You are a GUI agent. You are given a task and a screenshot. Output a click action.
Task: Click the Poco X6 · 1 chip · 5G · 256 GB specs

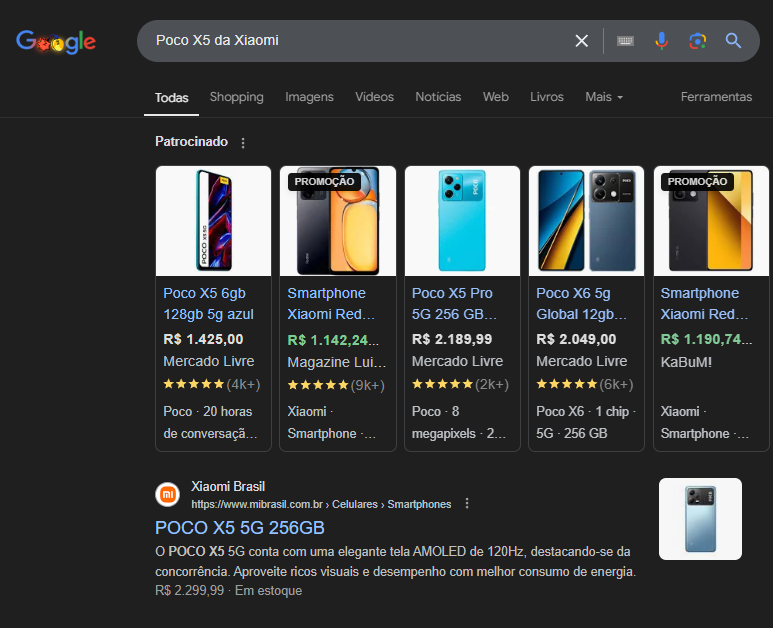point(586,422)
